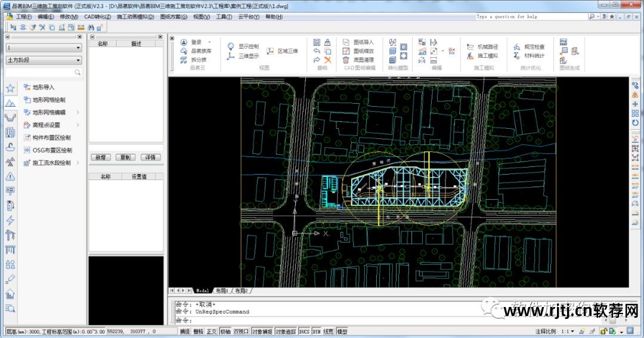Image resolution: width=644 pixels, height=338 pixels.
Task: Expand the 地形网格编辑 submenu arrow
Action: pyautogui.click(x=78, y=112)
